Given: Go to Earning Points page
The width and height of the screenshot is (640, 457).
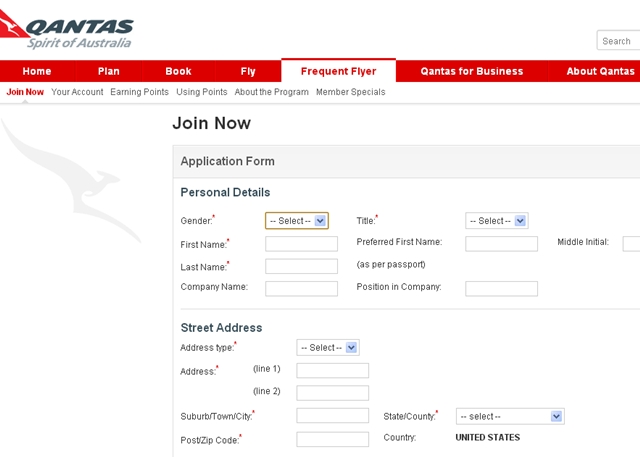Looking at the screenshot, I should click(139, 92).
